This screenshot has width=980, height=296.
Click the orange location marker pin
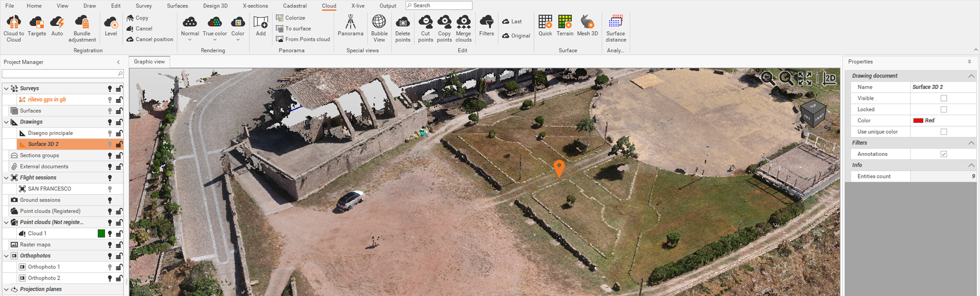pyautogui.click(x=559, y=169)
